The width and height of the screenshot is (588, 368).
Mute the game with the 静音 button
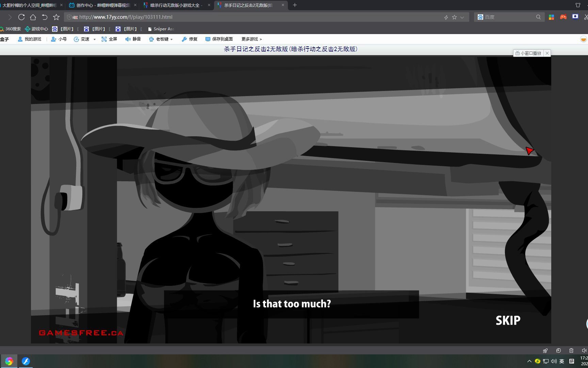pos(133,39)
